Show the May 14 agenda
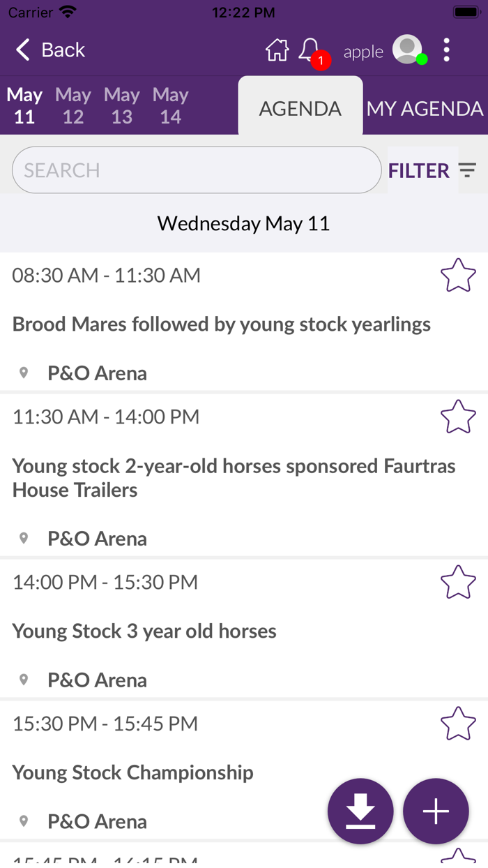 tap(171, 105)
